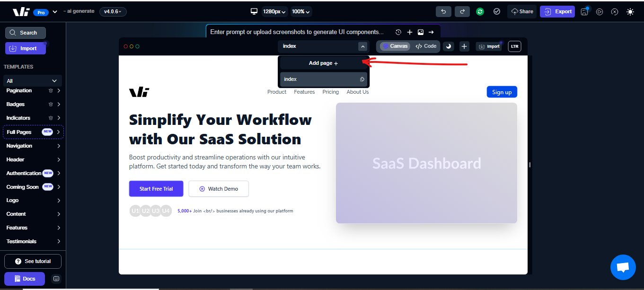This screenshot has width=644, height=290.
Task: Click the red window dot on canvas frame
Action: [126, 46]
